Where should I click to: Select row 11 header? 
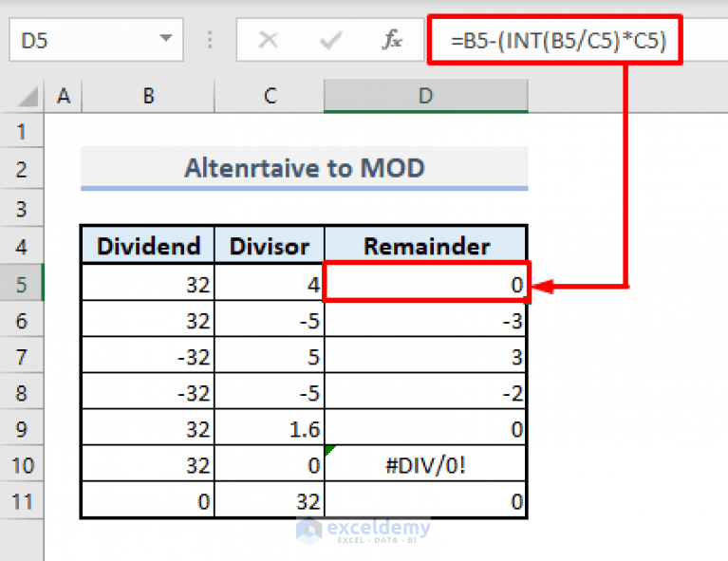[x=22, y=501]
